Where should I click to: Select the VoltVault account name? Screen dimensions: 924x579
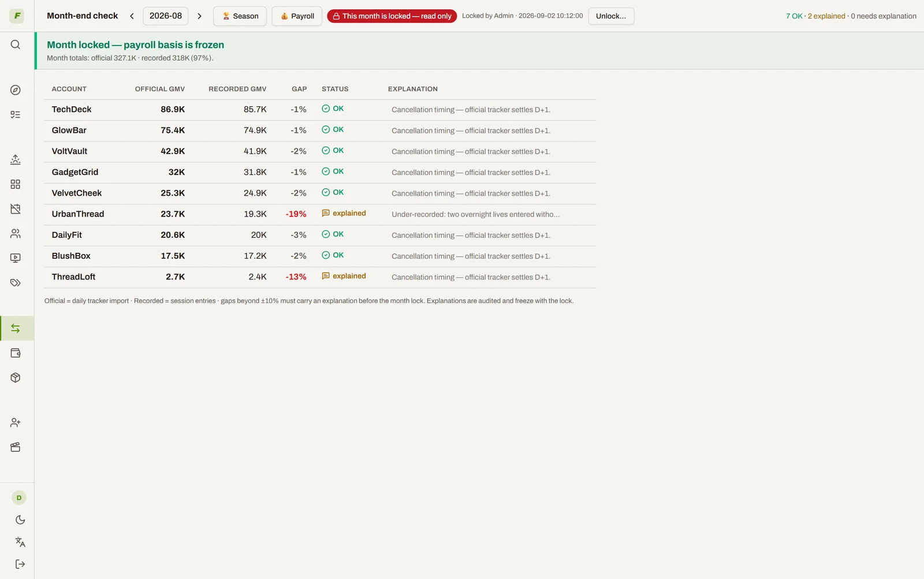coord(69,151)
